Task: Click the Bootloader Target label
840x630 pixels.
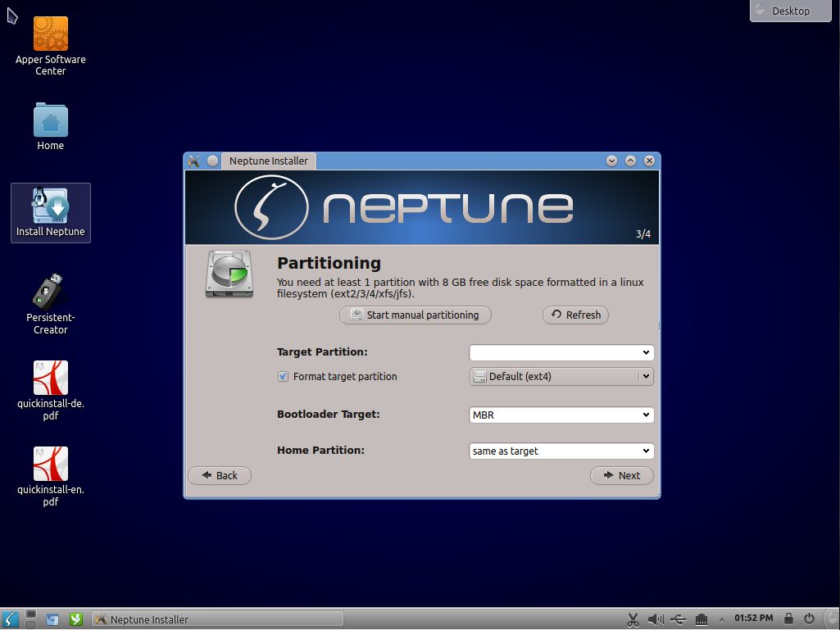Action: coord(329,414)
